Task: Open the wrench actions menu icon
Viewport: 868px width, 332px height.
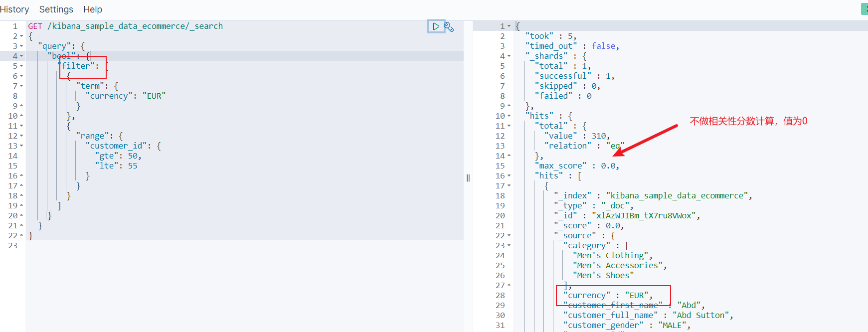Action: click(x=449, y=27)
